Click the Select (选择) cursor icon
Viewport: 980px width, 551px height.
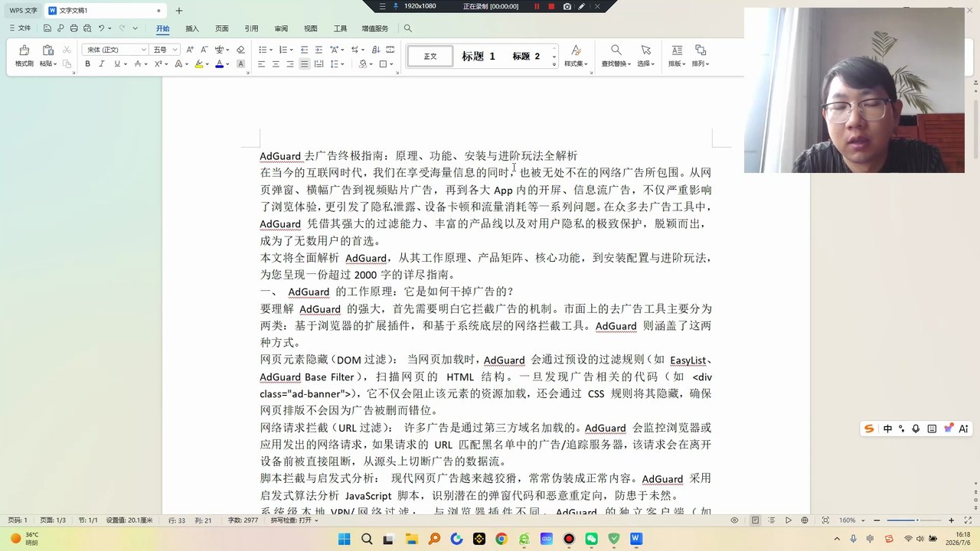click(645, 50)
